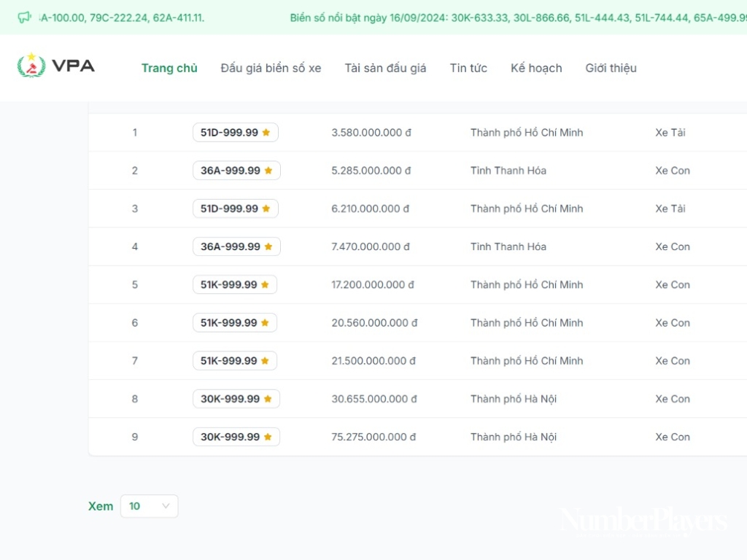Open the Tin tức page
Viewport: 747px width, 560px height.
(468, 68)
